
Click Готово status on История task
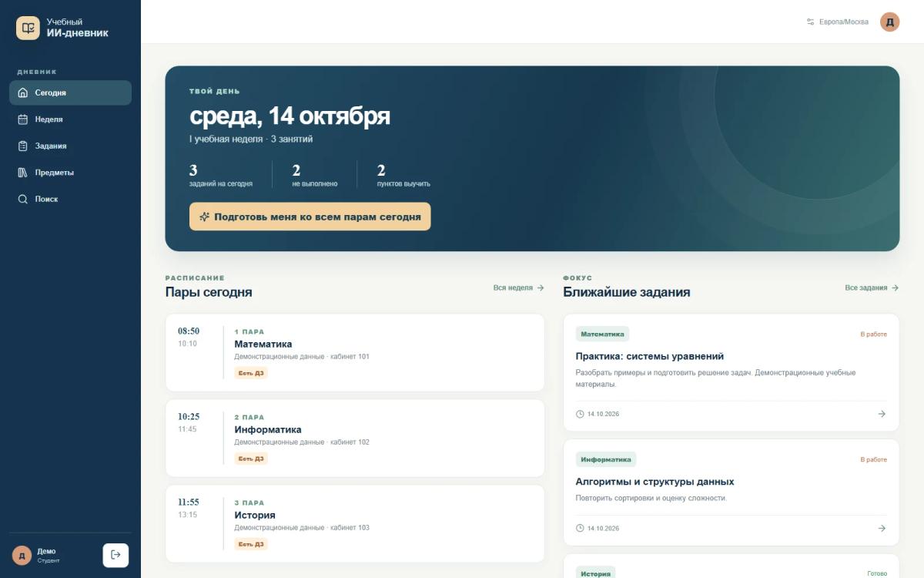coord(877,573)
